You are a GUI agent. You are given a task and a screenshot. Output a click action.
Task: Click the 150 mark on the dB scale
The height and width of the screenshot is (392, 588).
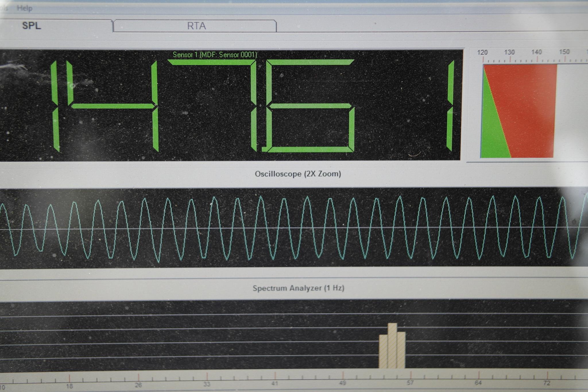(x=564, y=52)
